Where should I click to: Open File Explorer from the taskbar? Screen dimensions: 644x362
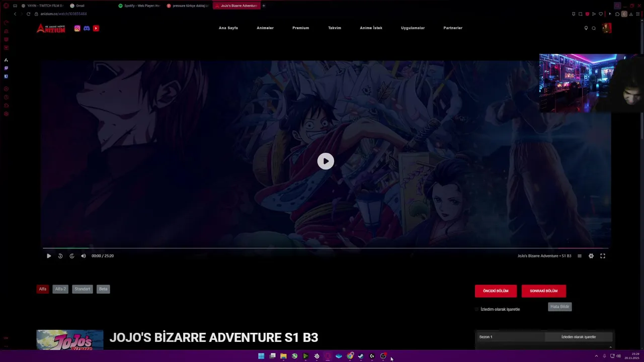[x=283, y=356]
